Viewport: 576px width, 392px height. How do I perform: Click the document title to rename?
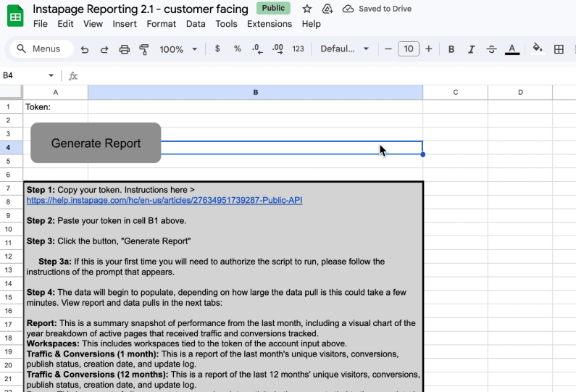tap(141, 9)
